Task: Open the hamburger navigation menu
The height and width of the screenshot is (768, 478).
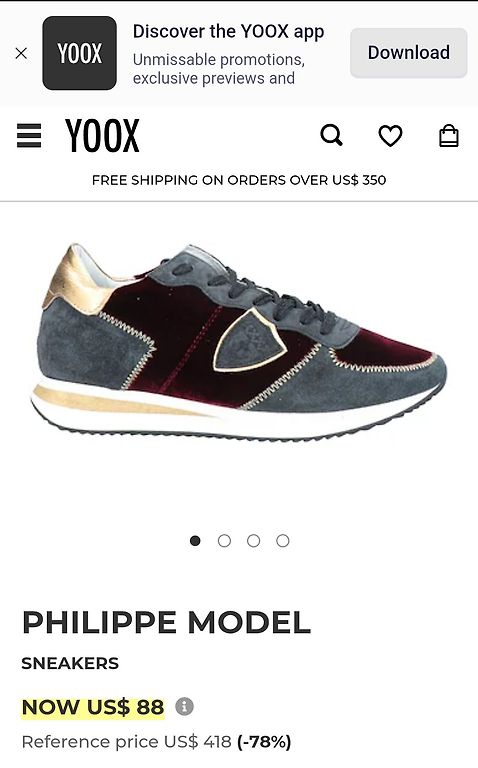Action: (29, 136)
